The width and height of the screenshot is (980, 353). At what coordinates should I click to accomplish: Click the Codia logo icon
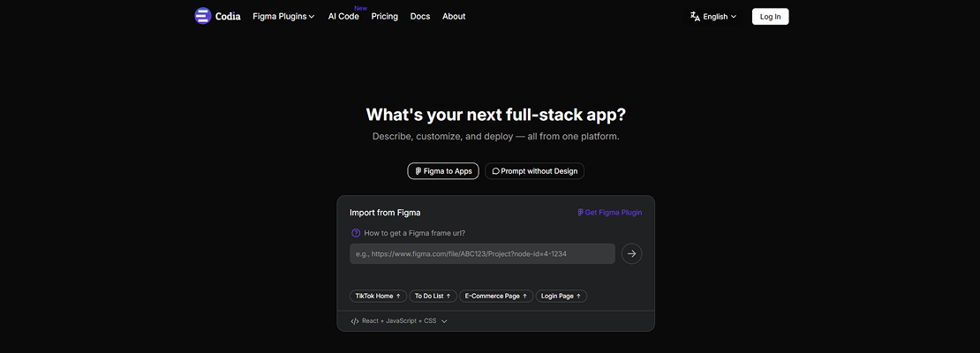point(203,16)
